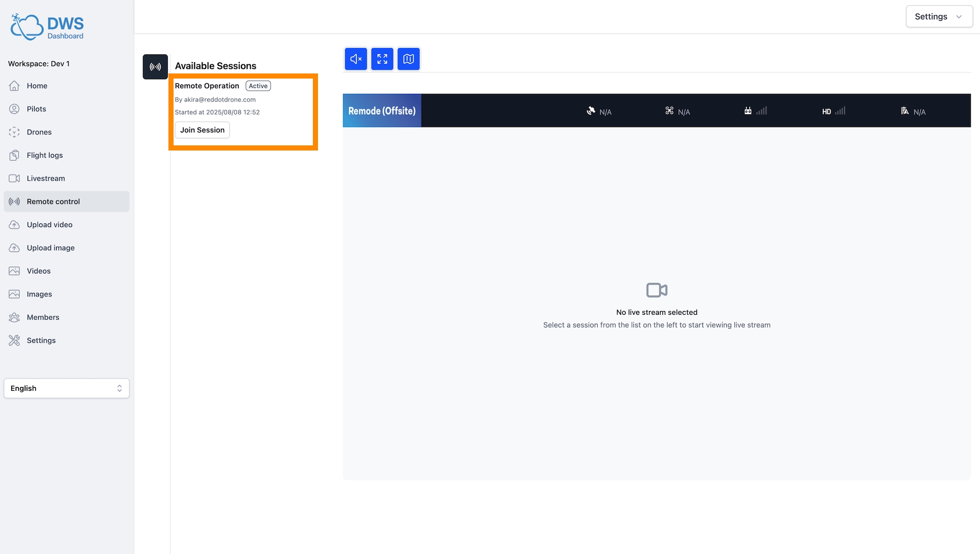The height and width of the screenshot is (554, 980).
Task: Open Upload video from the sidebar
Action: click(x=50, y=224)
